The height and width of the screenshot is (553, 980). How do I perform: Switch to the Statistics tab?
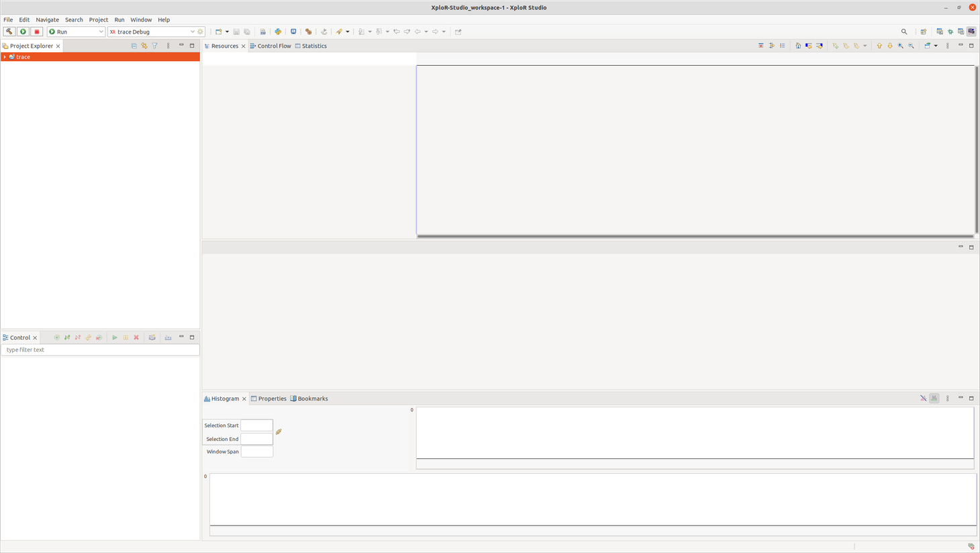(311, 46)
